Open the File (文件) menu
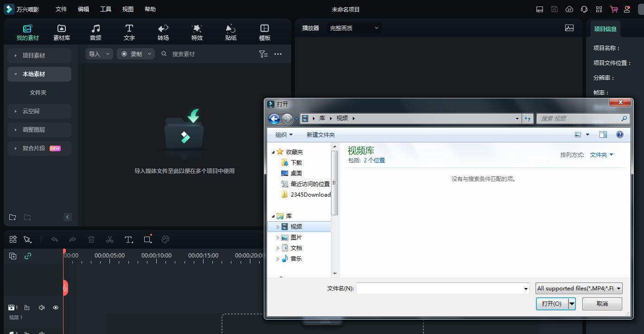This screenshot has width=644, height=334. tap(61, 9)
